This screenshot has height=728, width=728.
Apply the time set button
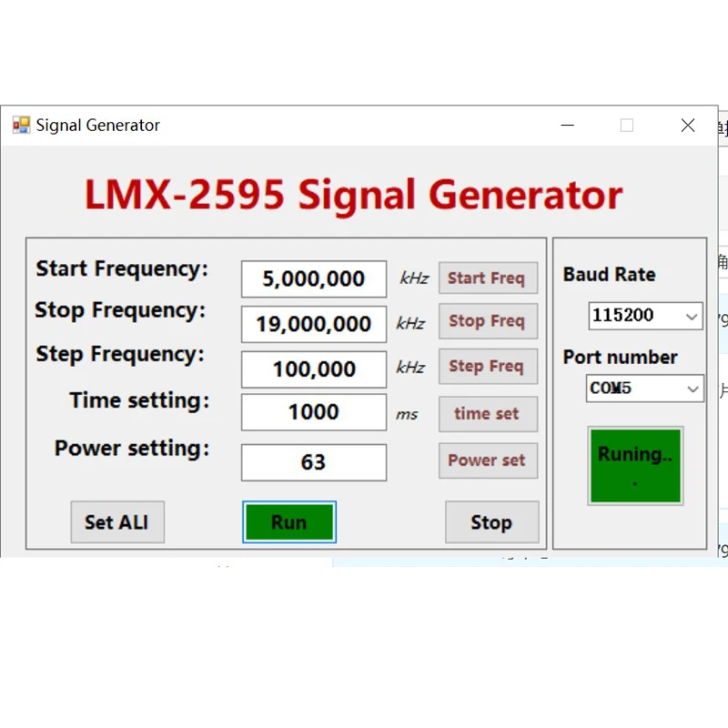tap(488, 414)
